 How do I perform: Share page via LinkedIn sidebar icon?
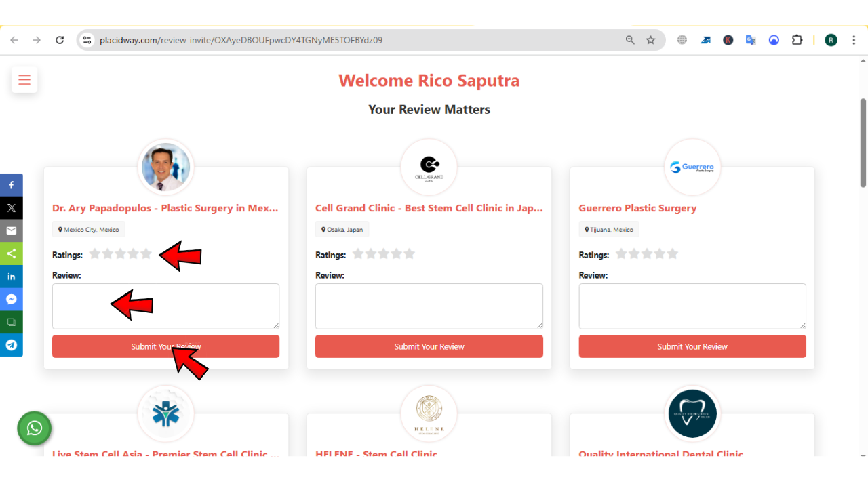pos(12,277)
